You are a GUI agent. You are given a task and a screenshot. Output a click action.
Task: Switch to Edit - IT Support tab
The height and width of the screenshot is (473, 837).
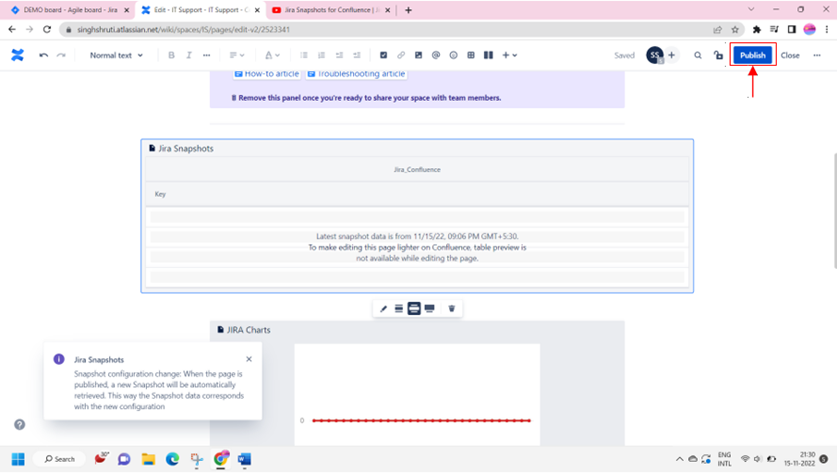pos(201,10)
